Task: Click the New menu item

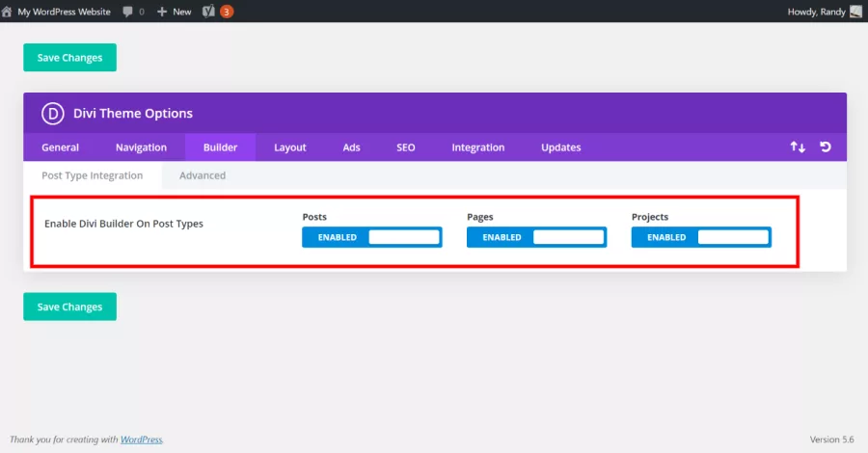Action: [x=182, y=12]
